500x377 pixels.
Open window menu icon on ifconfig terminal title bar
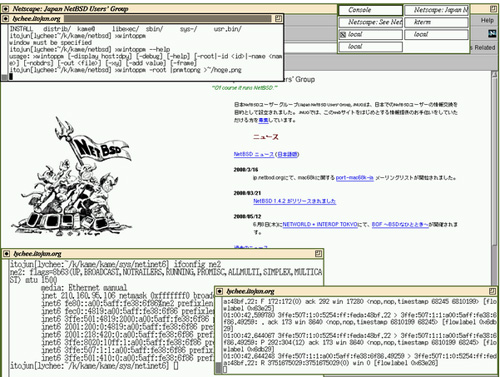6,254
